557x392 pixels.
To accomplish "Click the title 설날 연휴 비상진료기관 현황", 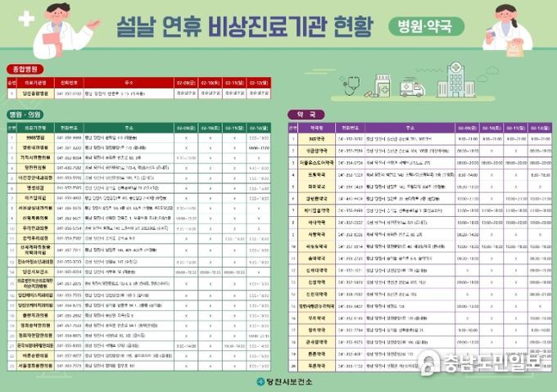I will click(x=245, y=26).
